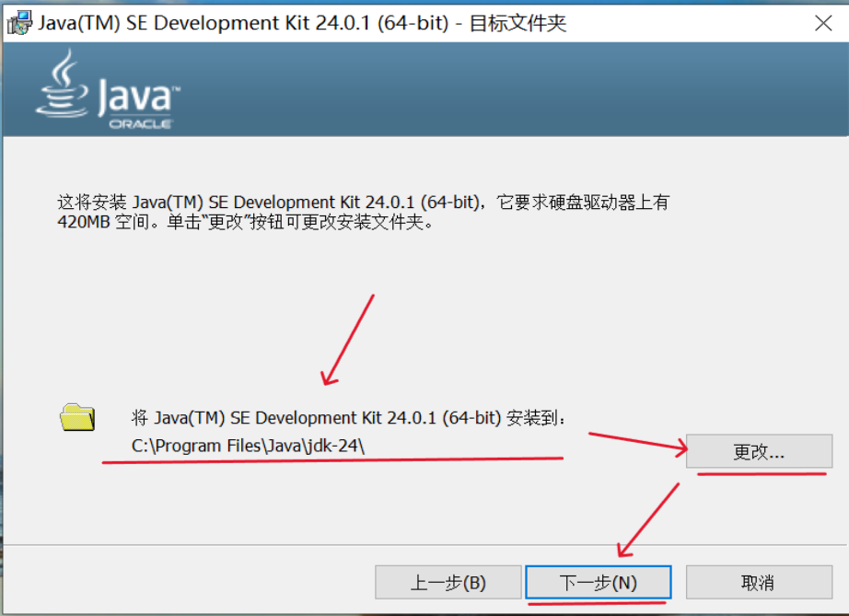Viewport: 849px width, 616px height.
Task: Open the folder change dialog via 更改... button
Action: 759,451
